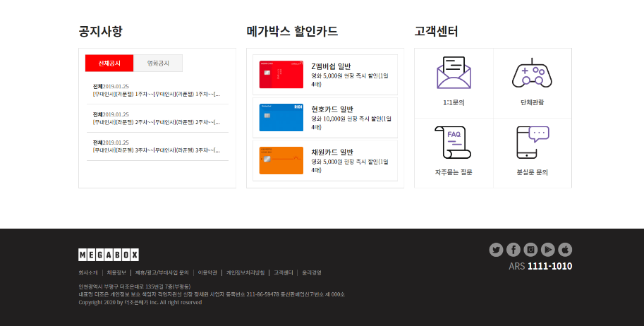Click the blue 현호카드 card image
This screenshot has height=326, width=644.
(x=281, y=118)
